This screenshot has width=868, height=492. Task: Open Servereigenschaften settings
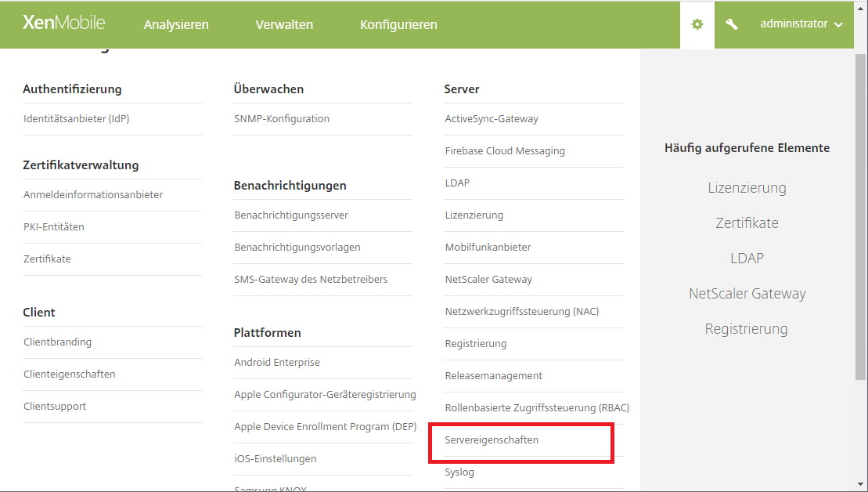click(x=492, y=440)
